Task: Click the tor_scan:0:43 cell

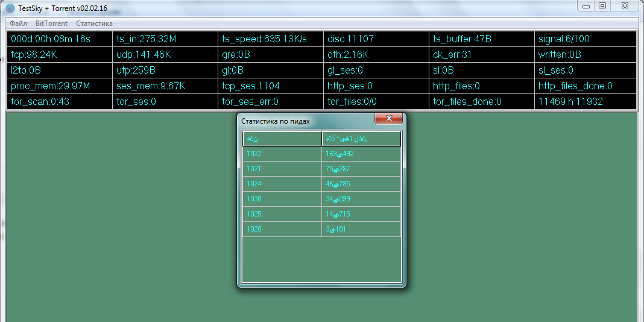Action: 58,102
